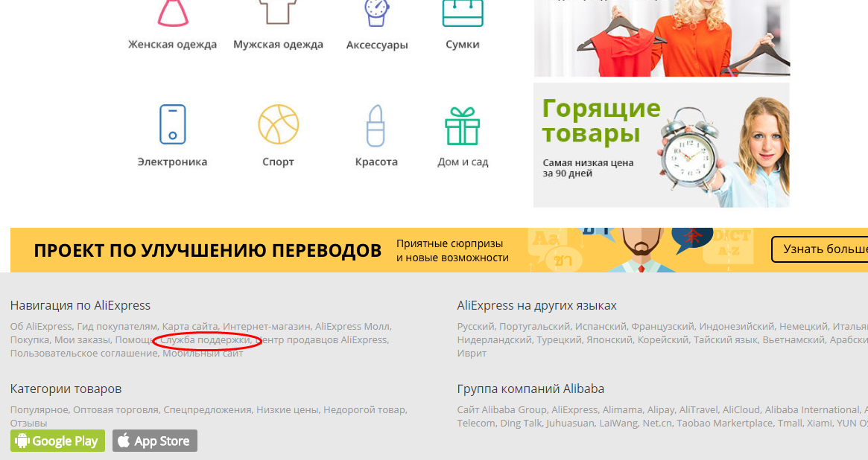Screen dimensions: 868x460
Task: Select the Иврит language link
Action: 472,353
